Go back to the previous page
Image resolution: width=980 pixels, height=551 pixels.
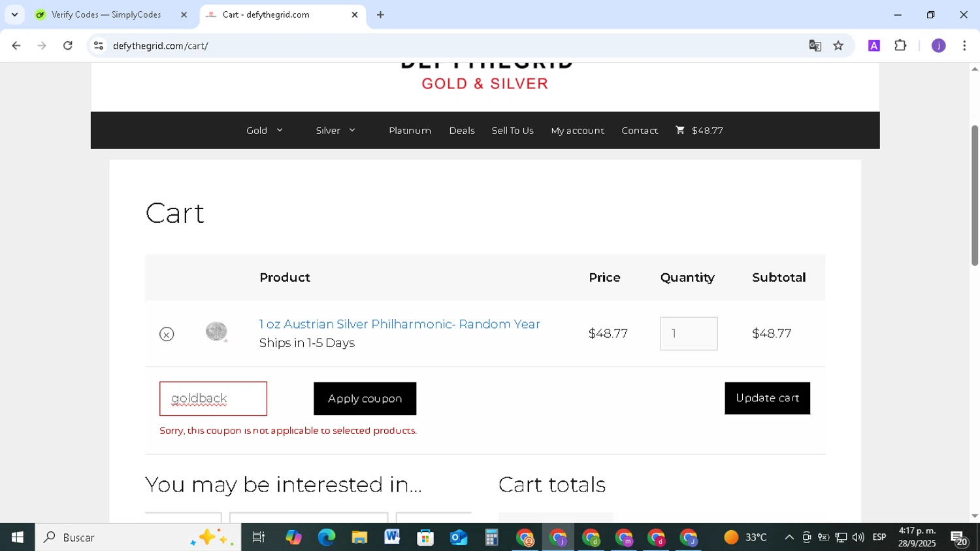pyautogui.click(x=16, y=46)
